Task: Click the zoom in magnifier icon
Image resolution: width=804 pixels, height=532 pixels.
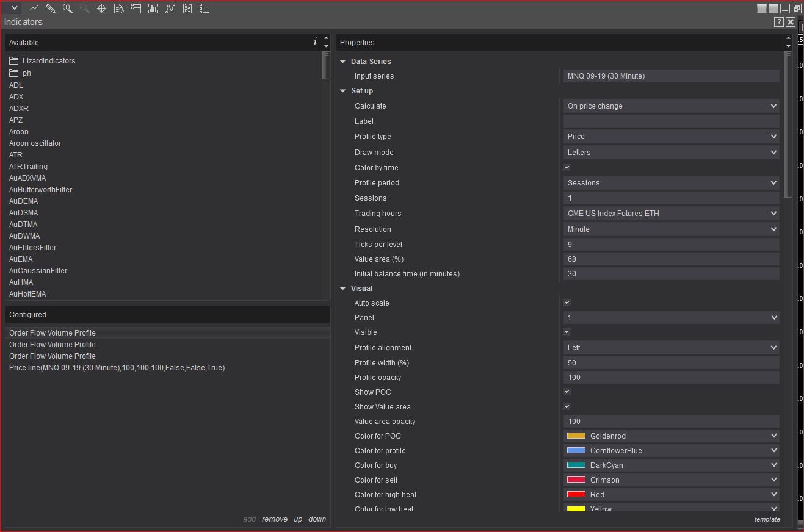Action: pyautogui.click(x=68, y=9)
